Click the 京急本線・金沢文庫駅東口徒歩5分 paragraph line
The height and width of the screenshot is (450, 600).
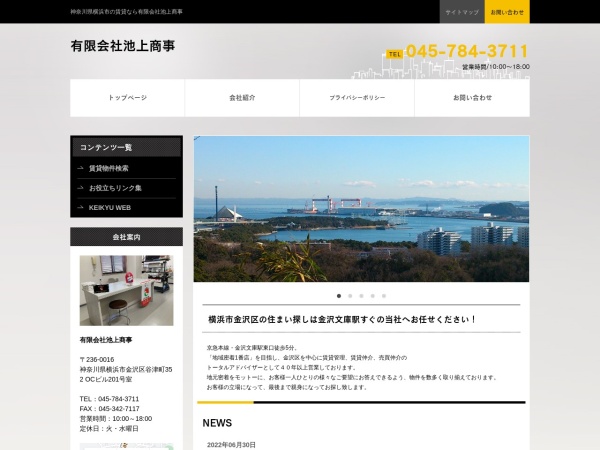(x=252, y=348)
